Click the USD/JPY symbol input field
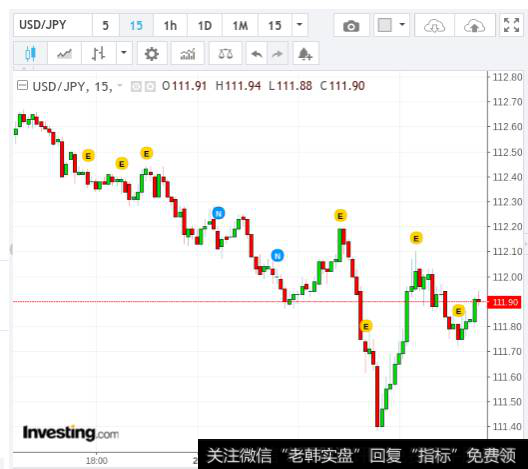The height and width of the screenshot is (469, 528). [53, 25]
